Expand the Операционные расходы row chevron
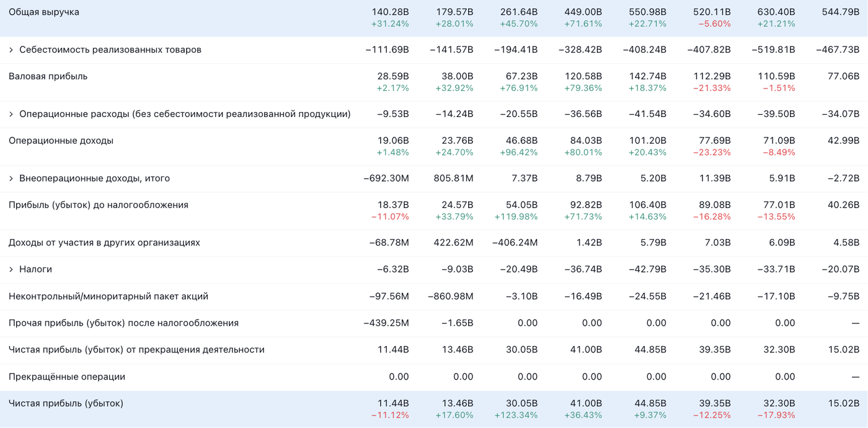868x428 pixels. (11, 114)
